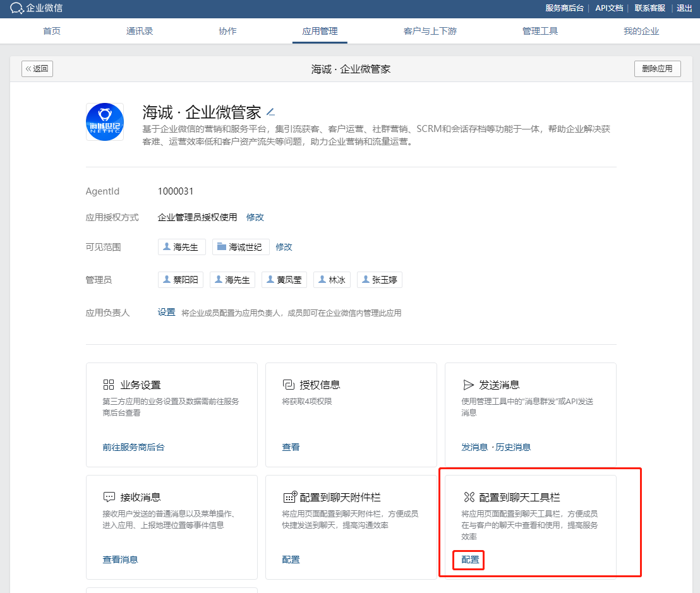The image size is (700, 593).
Task: Click 联系客服 in top bar
Action: pyautogui.click(x=650, y=8)
